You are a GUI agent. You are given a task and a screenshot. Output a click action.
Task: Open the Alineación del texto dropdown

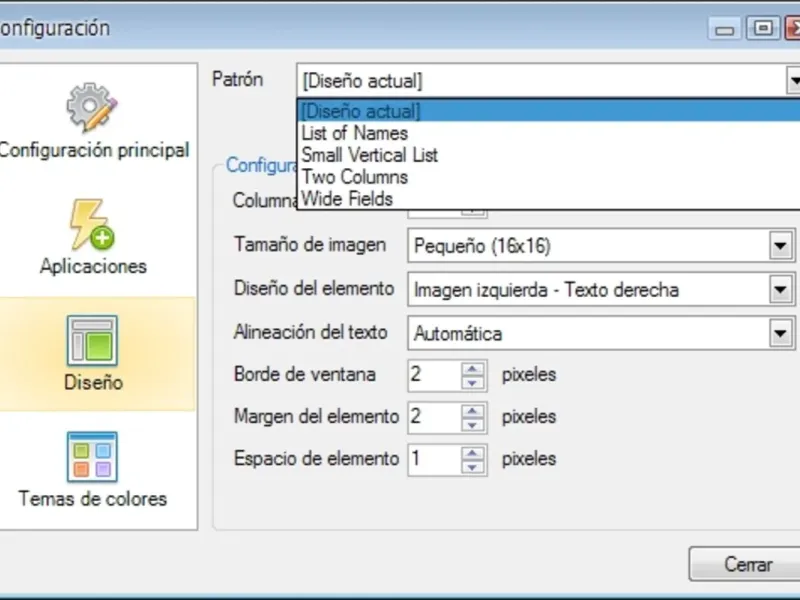point(781,334)
